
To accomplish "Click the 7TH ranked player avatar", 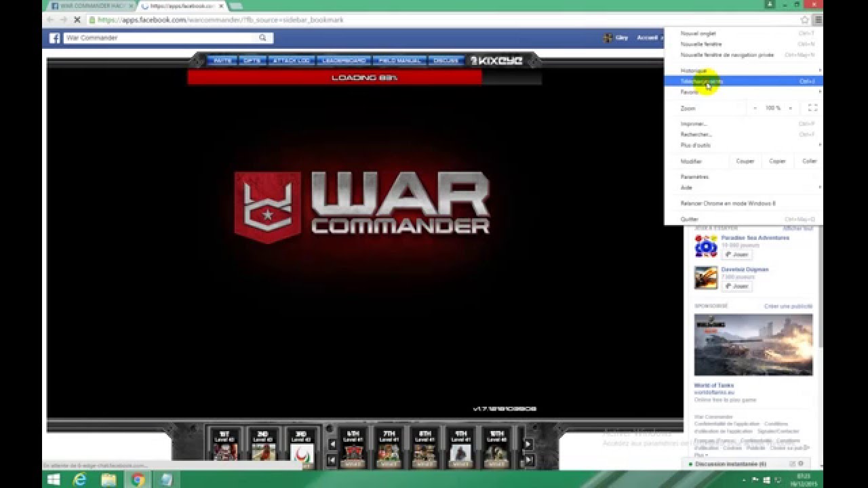I will tap(389, 453).
